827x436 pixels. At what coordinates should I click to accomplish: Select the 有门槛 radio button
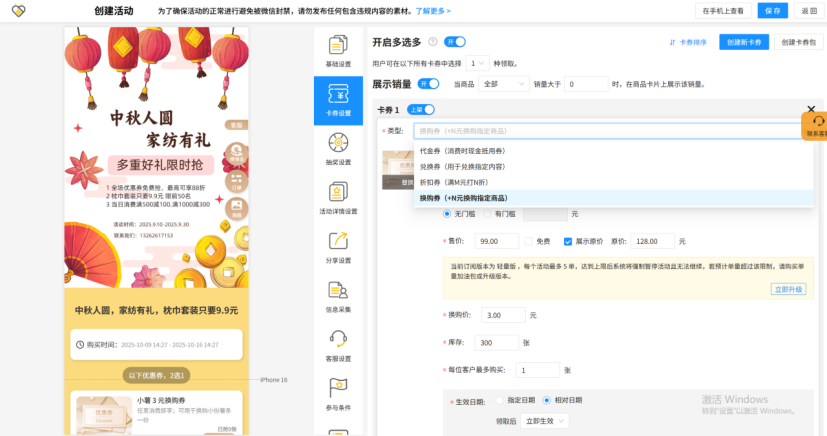point(487,214)
